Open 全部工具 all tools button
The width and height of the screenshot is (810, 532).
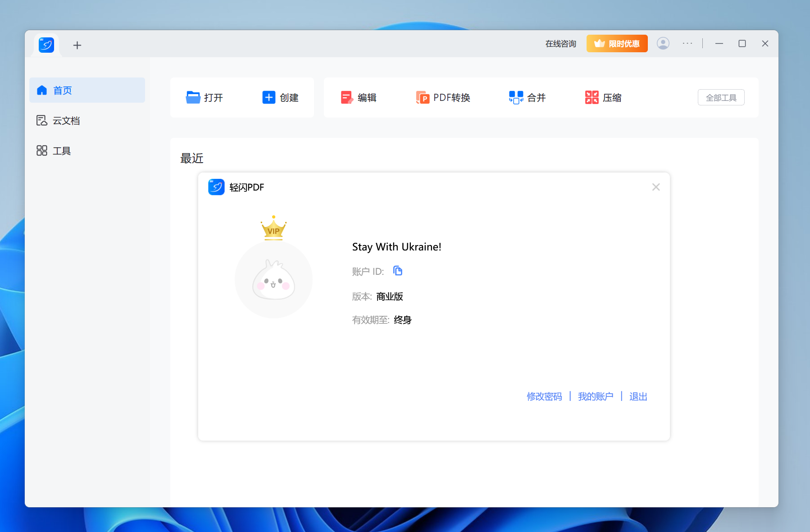coord(721,97)
